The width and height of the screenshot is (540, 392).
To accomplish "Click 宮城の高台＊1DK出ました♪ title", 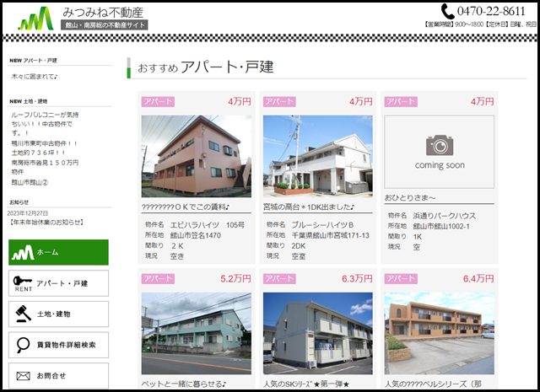I will click(309, 207).
